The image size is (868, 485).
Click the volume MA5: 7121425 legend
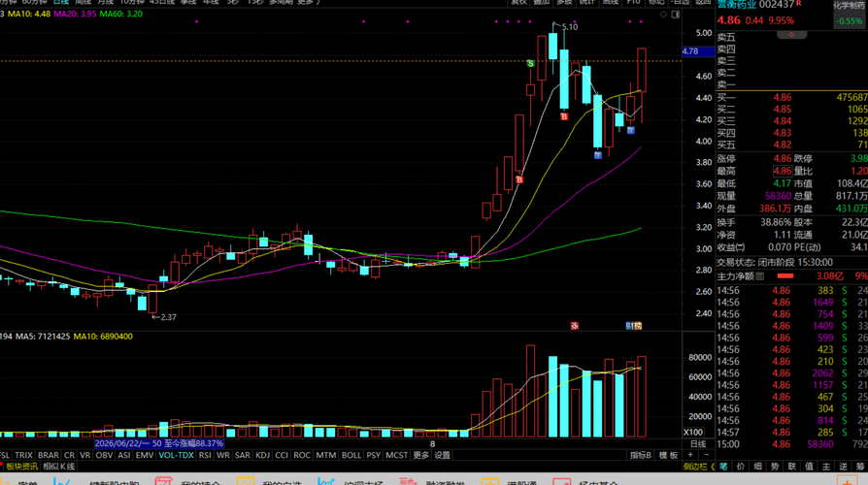pos(43,337)
